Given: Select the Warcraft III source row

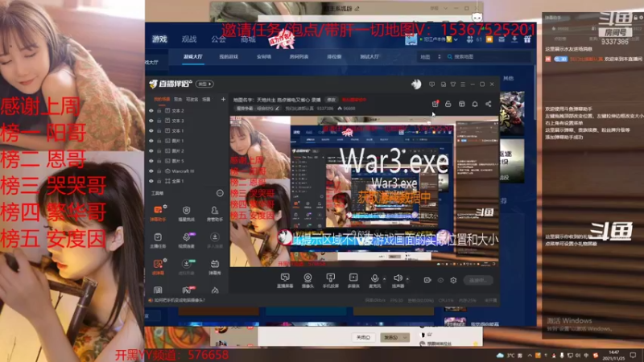Looking at the screenshot, I should (x=187, y=171).
